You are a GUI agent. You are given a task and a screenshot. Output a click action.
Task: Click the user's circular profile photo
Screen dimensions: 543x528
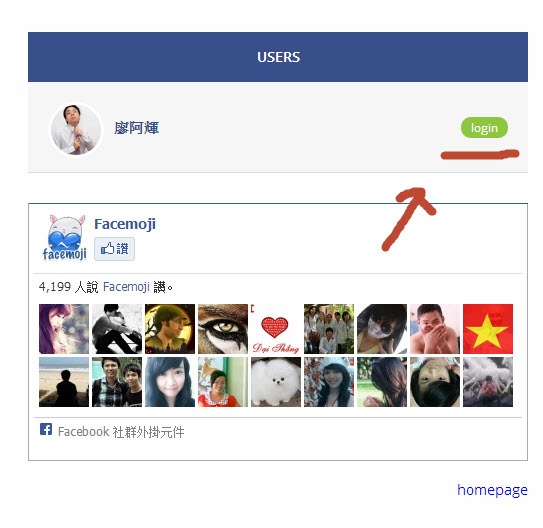(x=76, y=129)
